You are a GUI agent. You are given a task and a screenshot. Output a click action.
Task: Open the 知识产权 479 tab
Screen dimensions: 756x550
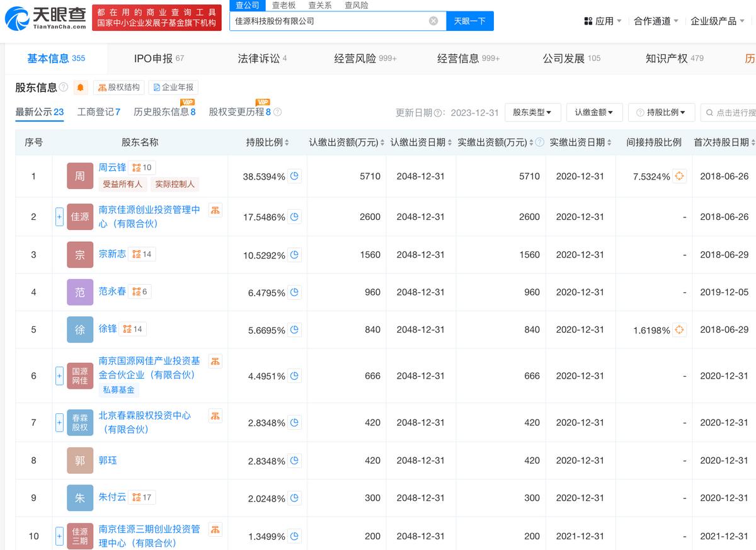tap(675, 59)
